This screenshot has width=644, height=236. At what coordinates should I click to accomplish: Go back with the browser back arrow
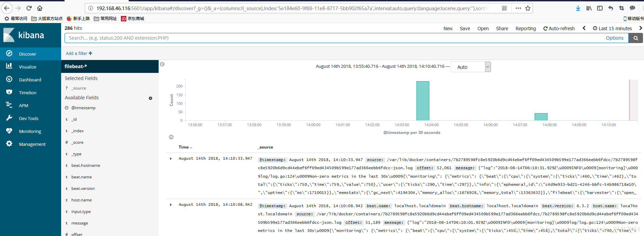click(x=7, y=8)
